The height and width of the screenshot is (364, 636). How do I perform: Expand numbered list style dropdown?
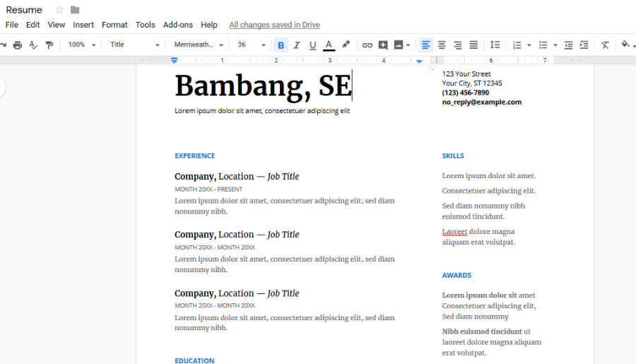tap(529, 45)
